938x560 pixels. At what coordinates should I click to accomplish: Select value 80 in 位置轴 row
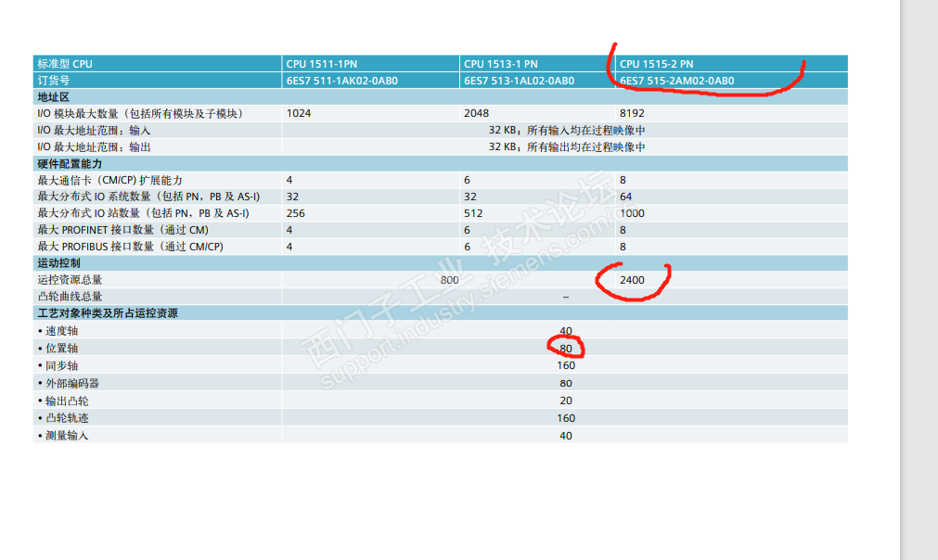pyautogui.click(x=566, y=349)
